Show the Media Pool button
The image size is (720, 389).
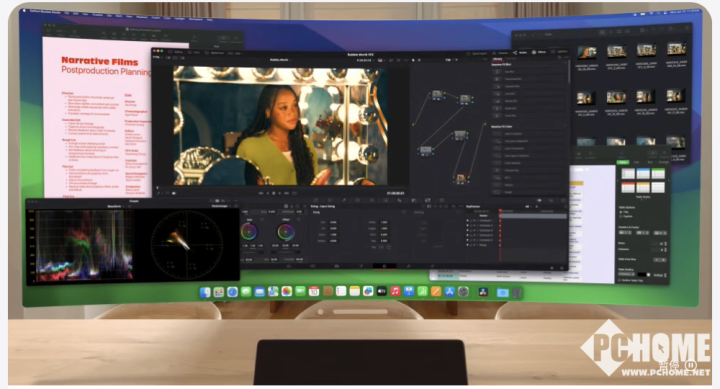pos(215,52)
